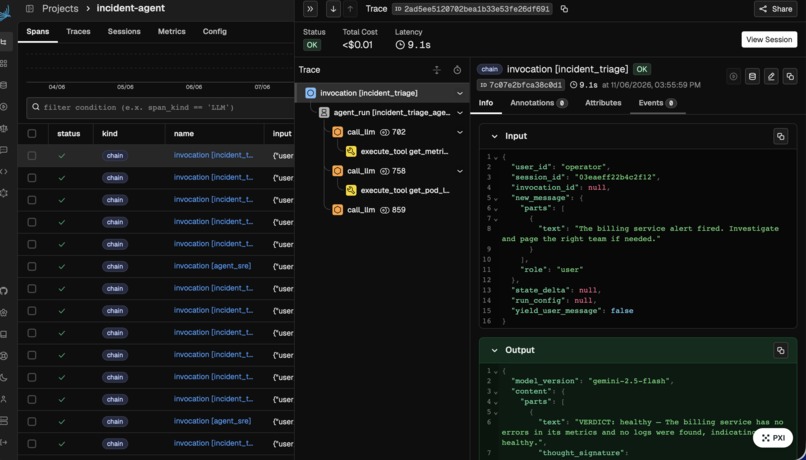Click the LLM icon beside call_llm 758

[x=337, y=171]
